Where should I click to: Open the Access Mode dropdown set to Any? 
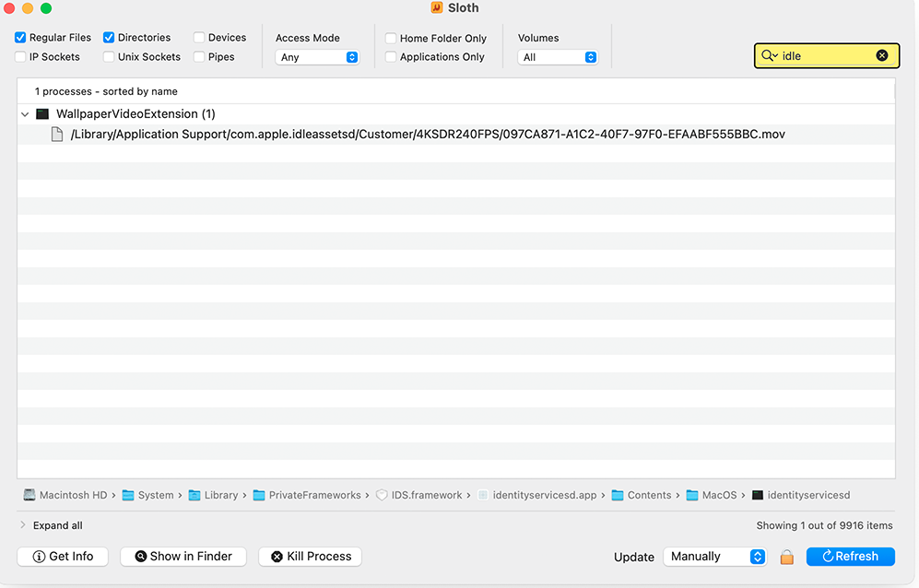tap(317, 57)
